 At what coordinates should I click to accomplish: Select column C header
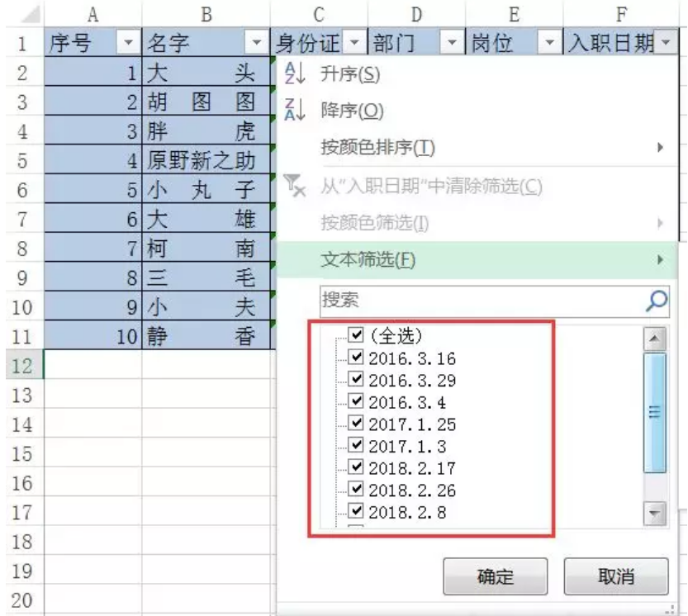tap(319, 15)
